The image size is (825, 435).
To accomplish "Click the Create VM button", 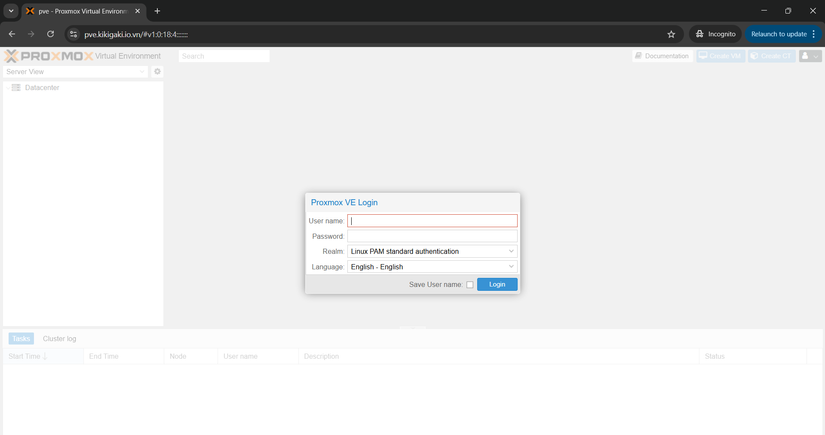I will 720,56.
